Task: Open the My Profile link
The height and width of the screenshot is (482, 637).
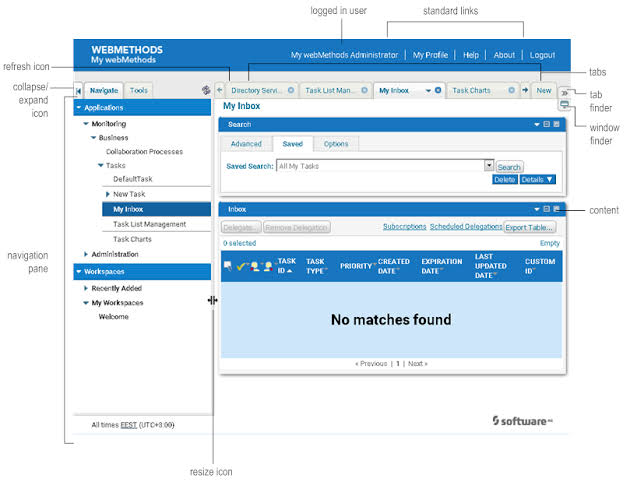Action: click(x=430, y=55)
